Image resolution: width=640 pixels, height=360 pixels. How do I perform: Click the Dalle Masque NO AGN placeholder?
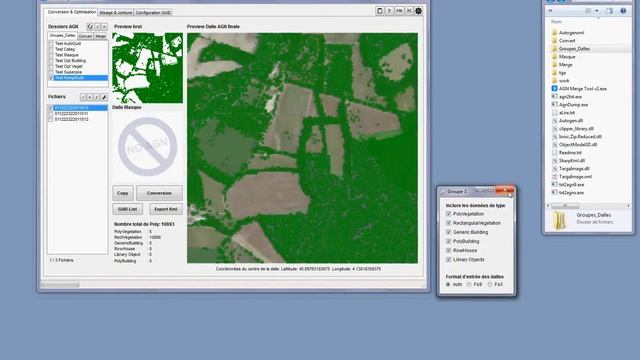click(x=147, y=147)
